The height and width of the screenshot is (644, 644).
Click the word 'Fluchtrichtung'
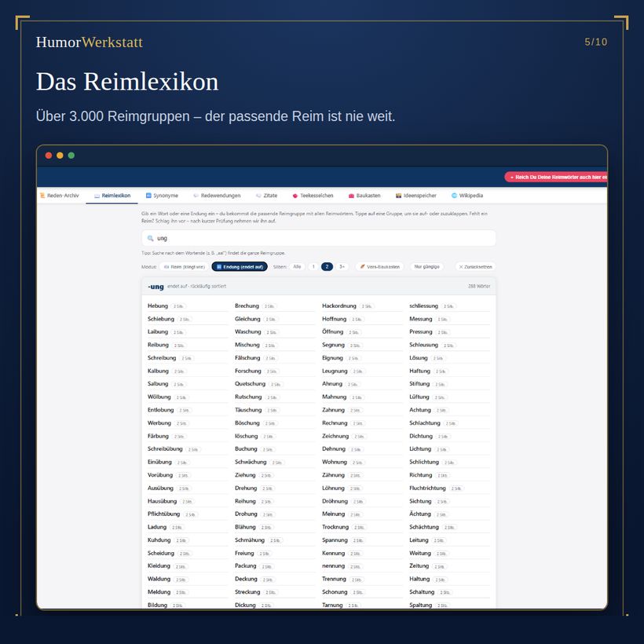tap(427, 488)
